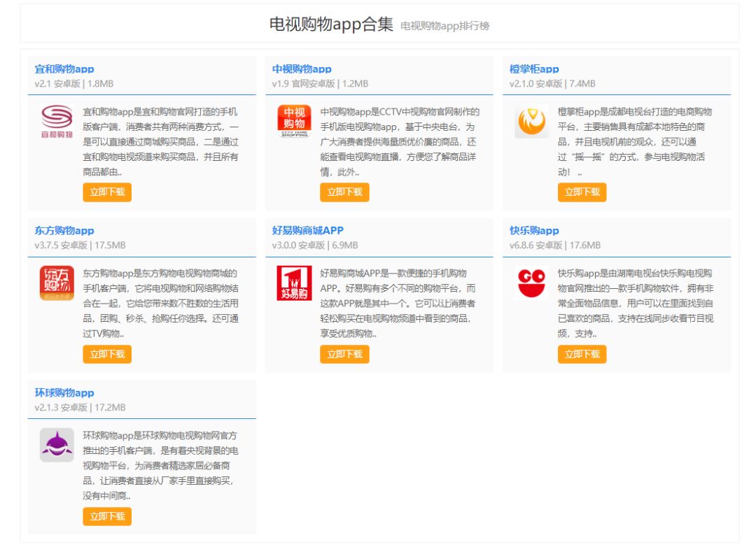Click version text v2.1 安卓版 | 1.8MB
Screen dimensions: 756x547
73,84
